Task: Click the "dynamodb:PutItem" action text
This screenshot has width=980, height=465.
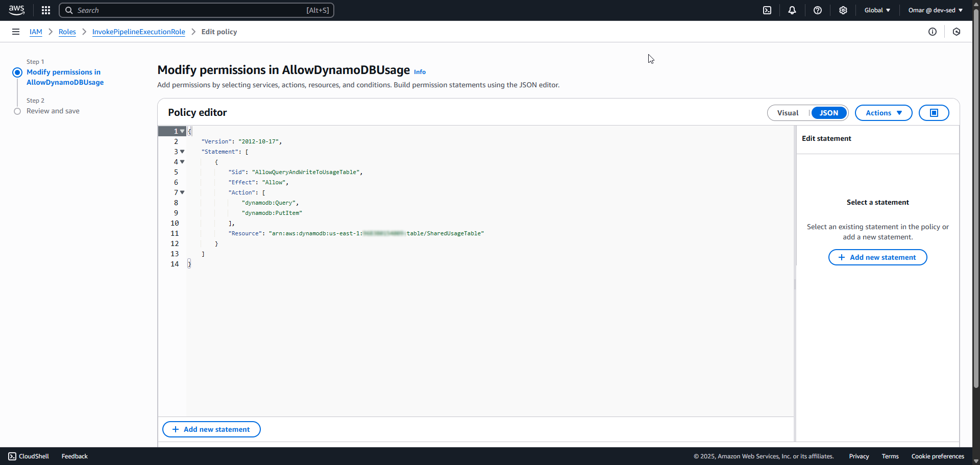Action: 272,213
